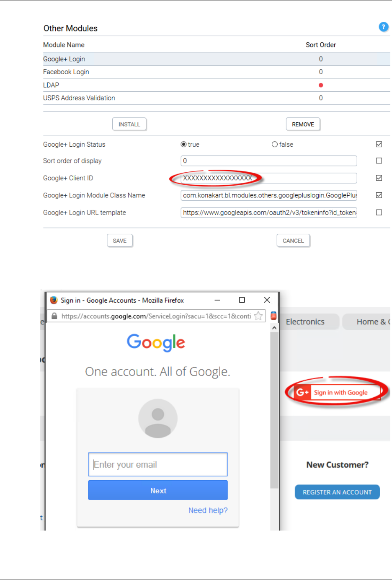
Task: Click the Firefox logo in popup title bar
Action: pyautogui.click(x=54, y=300)
